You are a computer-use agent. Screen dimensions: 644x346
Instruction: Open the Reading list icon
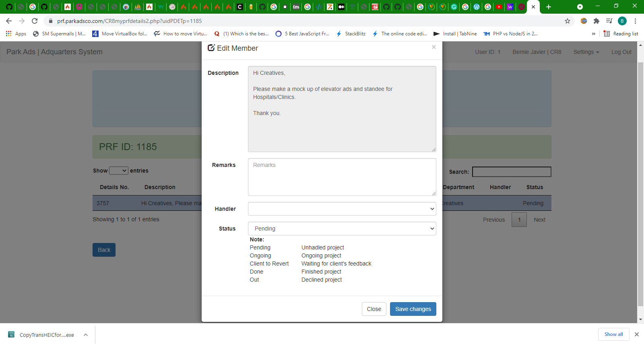pyautogui.click(x=621, y=34)
